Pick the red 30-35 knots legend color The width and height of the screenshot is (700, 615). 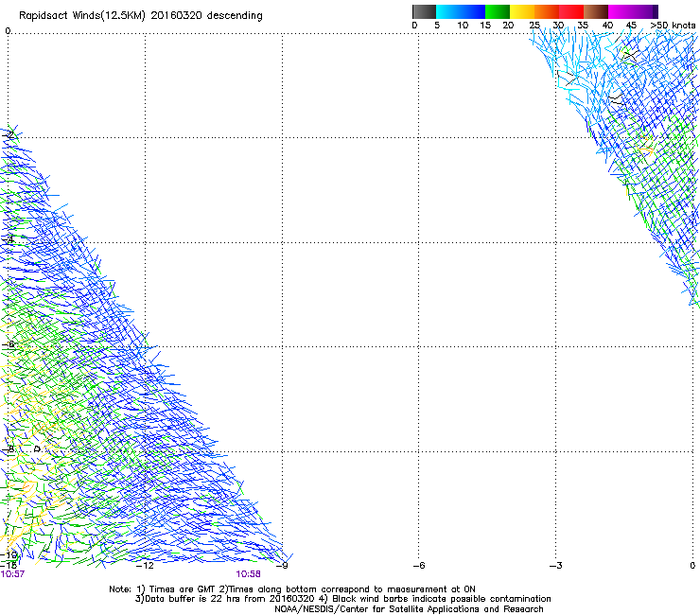coord(571,11)
